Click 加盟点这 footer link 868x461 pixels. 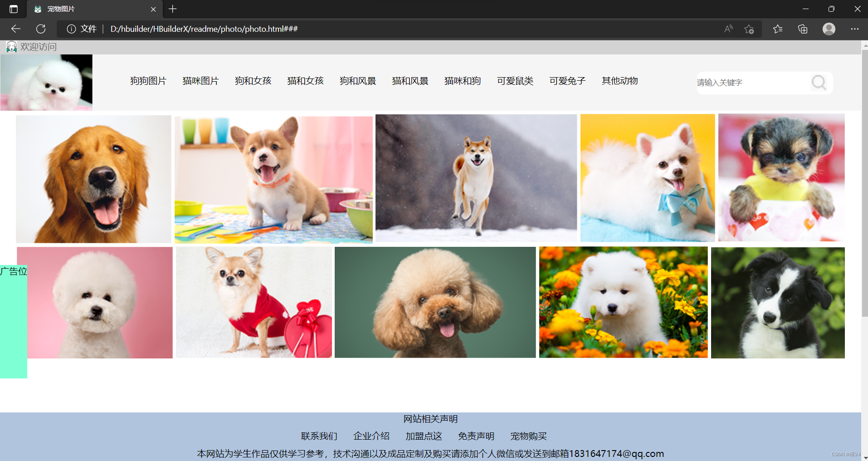coord(424,436)
